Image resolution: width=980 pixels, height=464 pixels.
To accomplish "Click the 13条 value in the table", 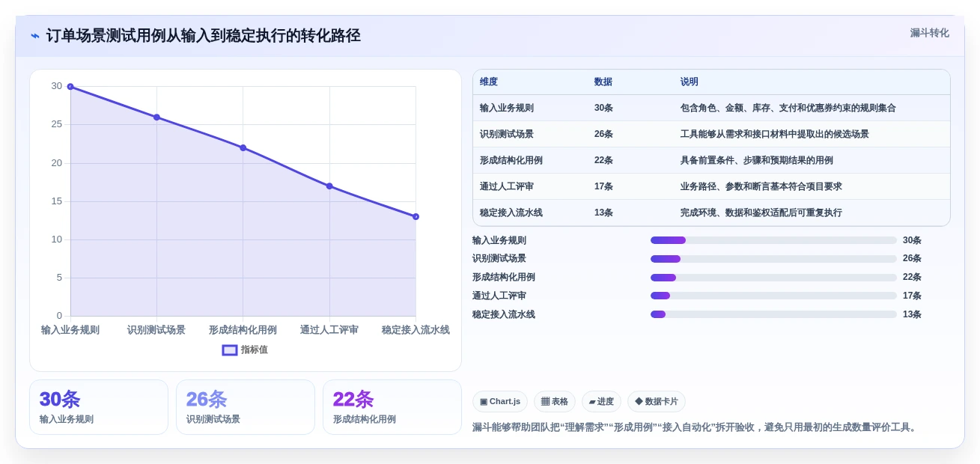I will click(603, 213).
